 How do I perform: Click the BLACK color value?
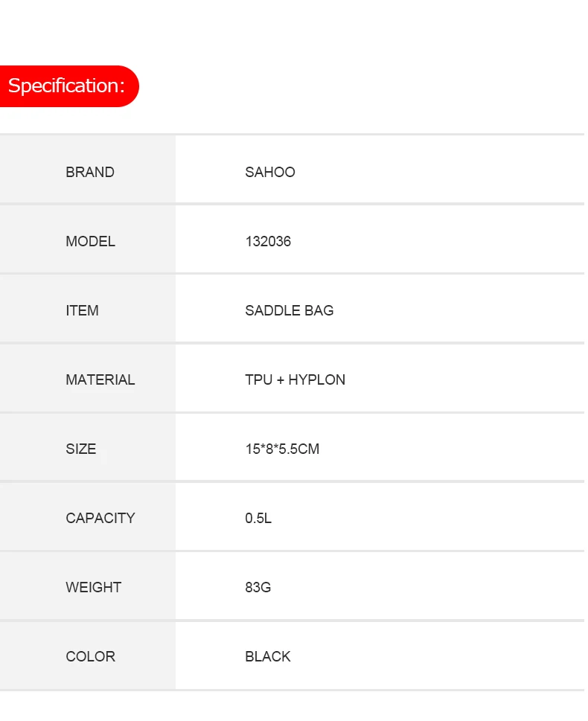[x=267, y=656]
